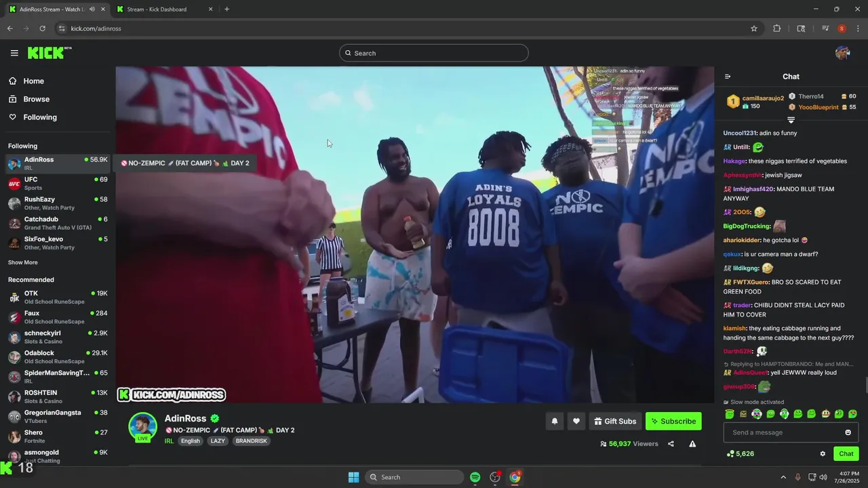Click the notification bell for AdinRoss

coord(554,421)
